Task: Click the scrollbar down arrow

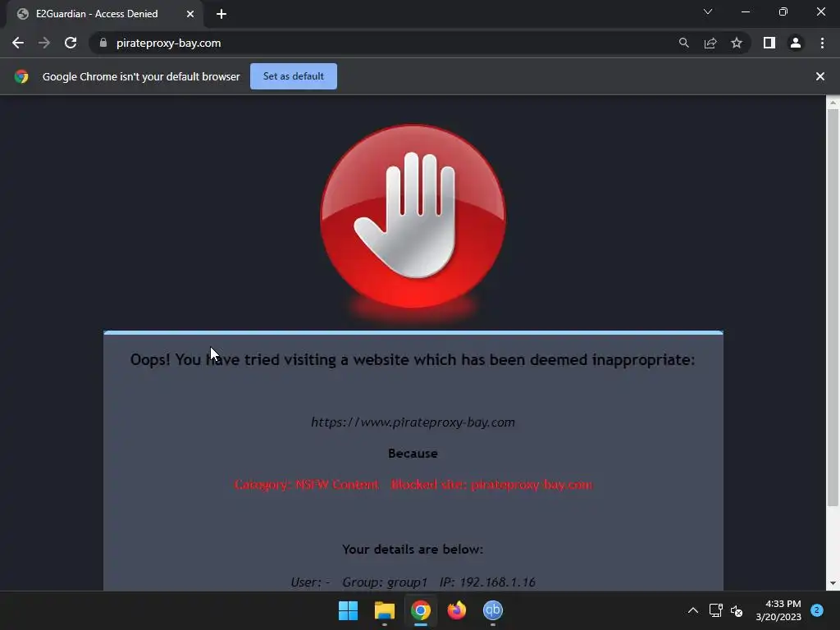Action: 833,583
